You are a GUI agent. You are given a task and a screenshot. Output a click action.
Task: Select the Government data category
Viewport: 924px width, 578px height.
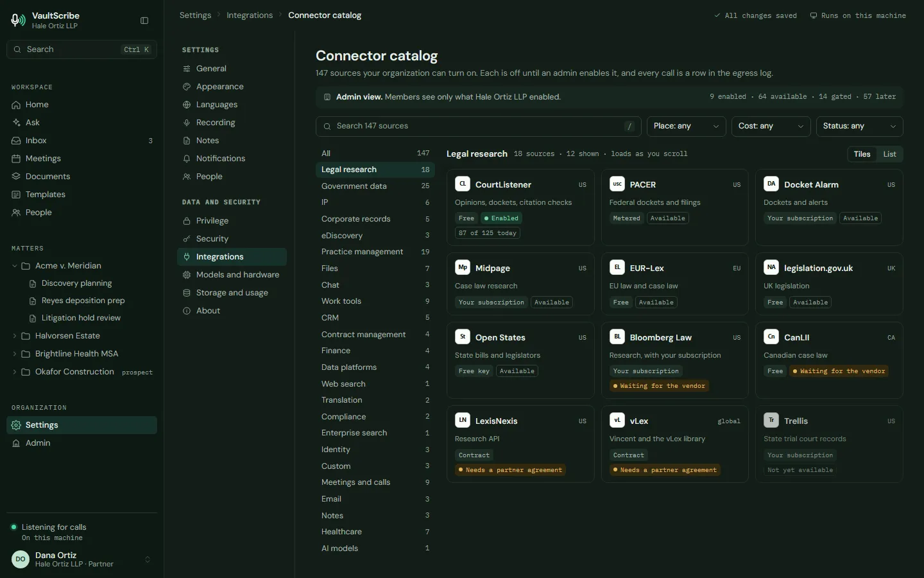375,186
